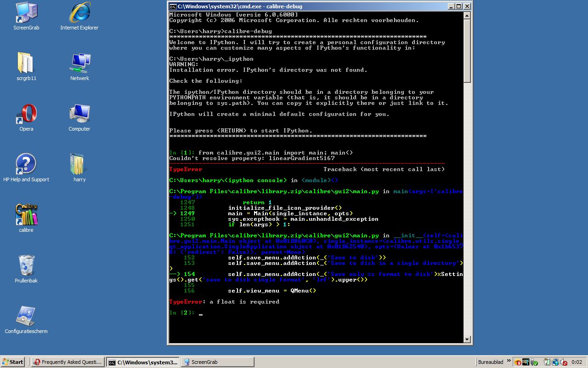
Task: Click the 'TypeError: a float is required' line
Action: [224, 302]
